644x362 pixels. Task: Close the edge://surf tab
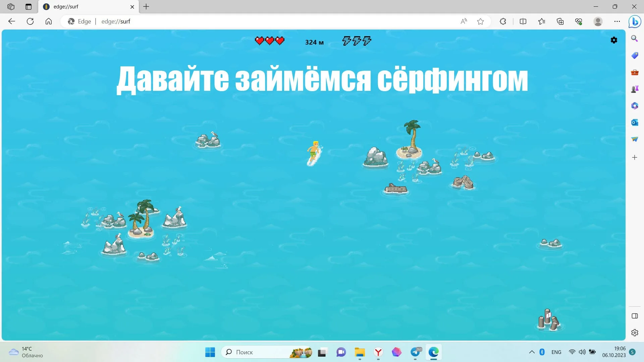coord(132,7)
